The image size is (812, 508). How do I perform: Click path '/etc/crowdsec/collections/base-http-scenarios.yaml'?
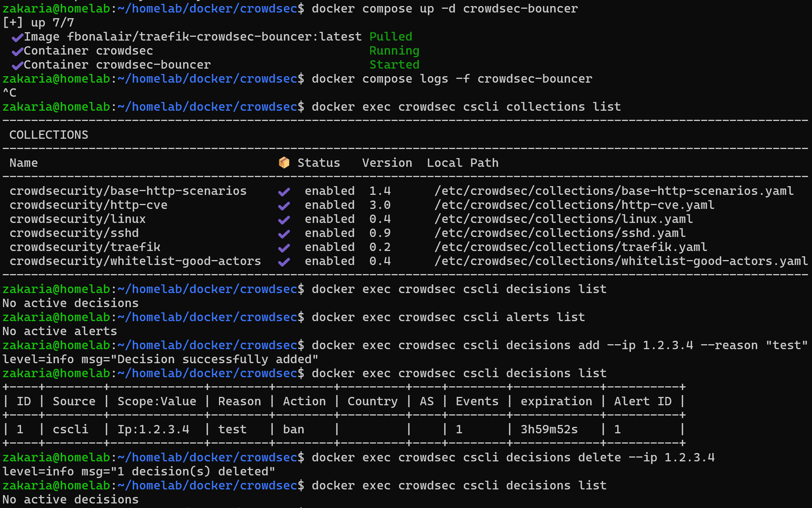614,191
